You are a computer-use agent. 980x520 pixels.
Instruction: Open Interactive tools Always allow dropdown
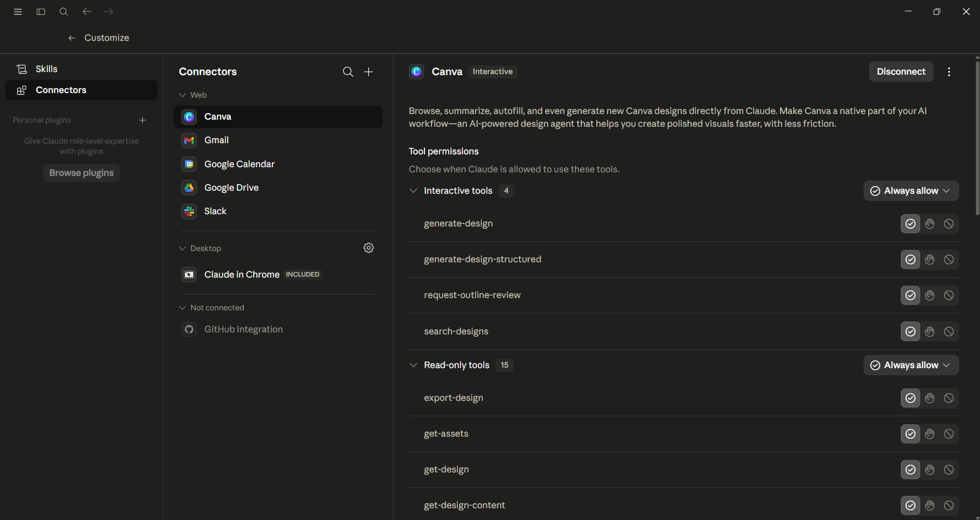[911, 191]
